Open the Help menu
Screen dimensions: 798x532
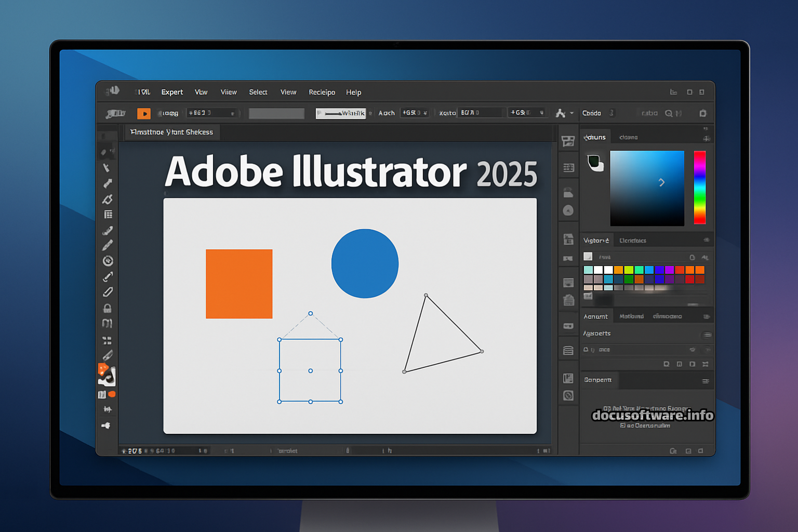pos(353,92)
